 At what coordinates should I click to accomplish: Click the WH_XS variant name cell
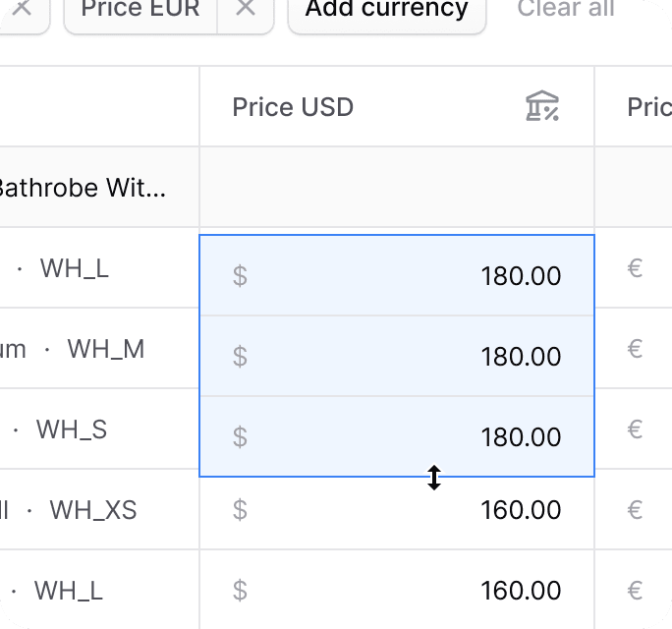(99, 510)
